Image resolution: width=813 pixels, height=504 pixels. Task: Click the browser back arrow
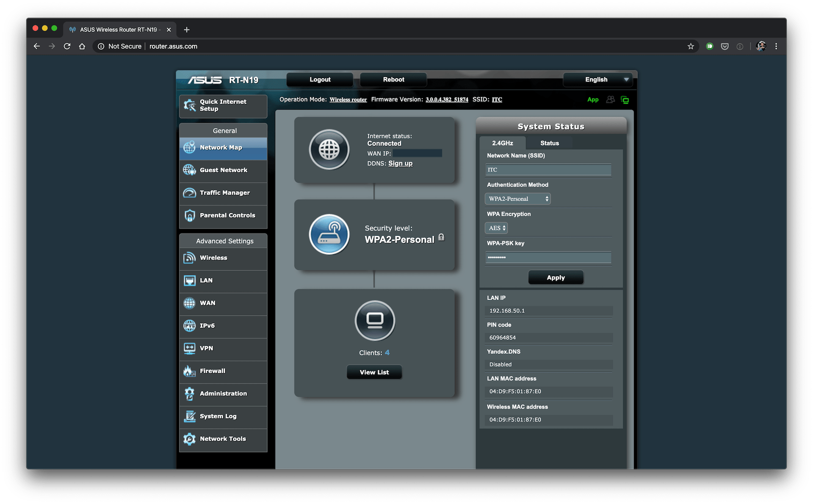coord(37,46)
